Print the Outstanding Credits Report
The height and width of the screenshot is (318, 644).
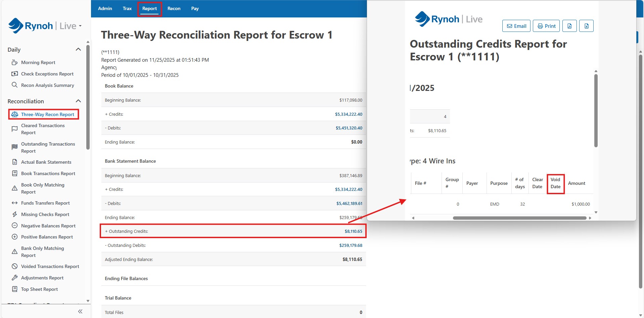point(546,26)
